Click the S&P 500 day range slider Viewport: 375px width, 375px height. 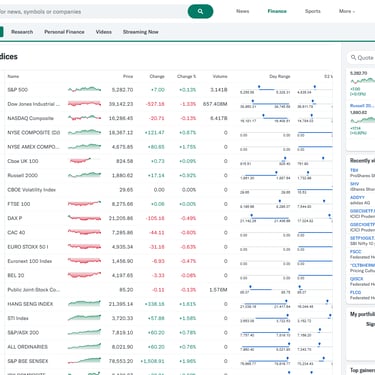coord(265,89)
